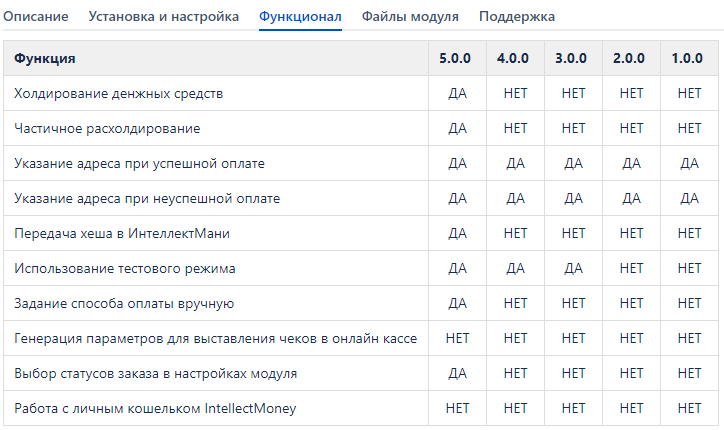Click the 2.0.0 version column header

click(632, 59)
